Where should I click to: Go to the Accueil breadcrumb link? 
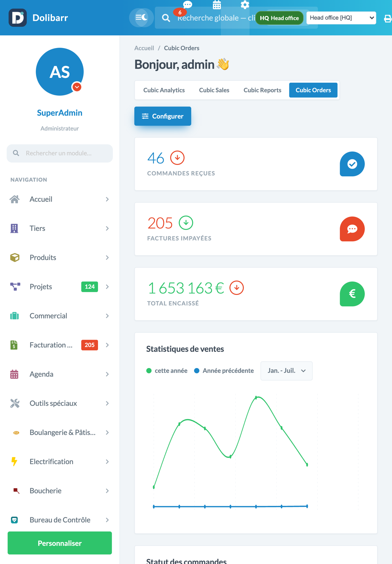144,48
